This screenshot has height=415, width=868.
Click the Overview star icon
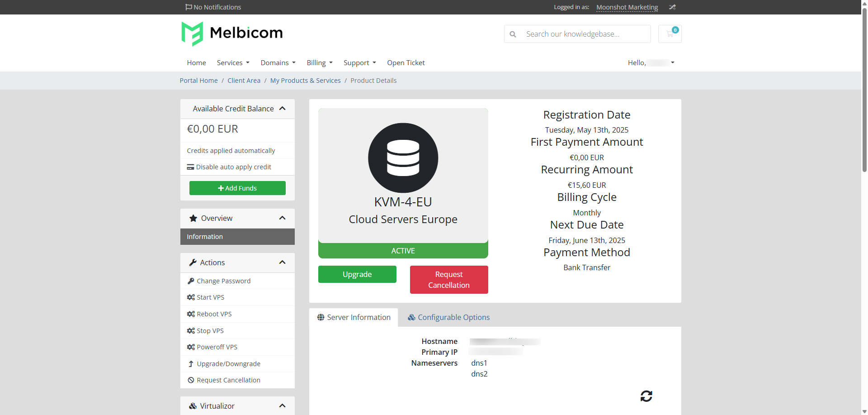[x=193, y=218]
